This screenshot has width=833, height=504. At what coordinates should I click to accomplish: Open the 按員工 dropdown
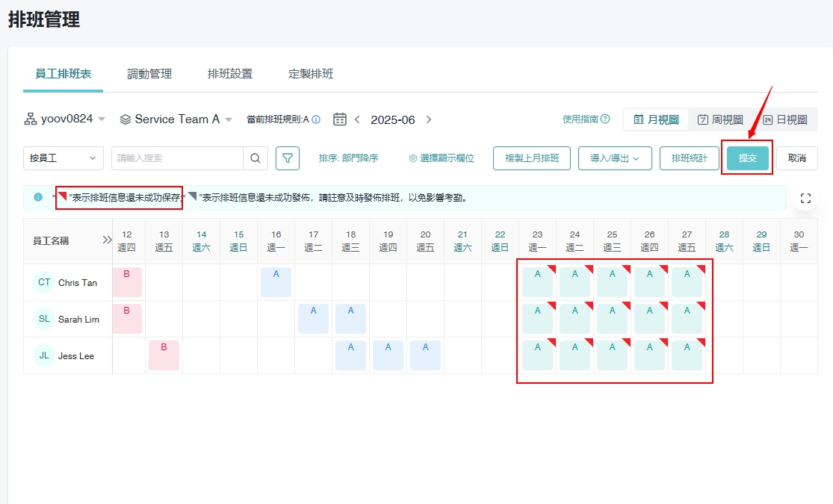tap(64, 158)
